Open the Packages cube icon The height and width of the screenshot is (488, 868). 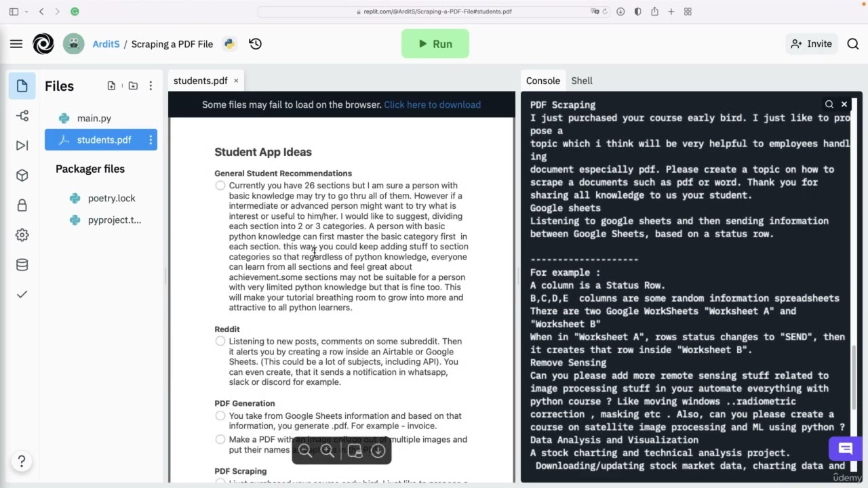22,176
